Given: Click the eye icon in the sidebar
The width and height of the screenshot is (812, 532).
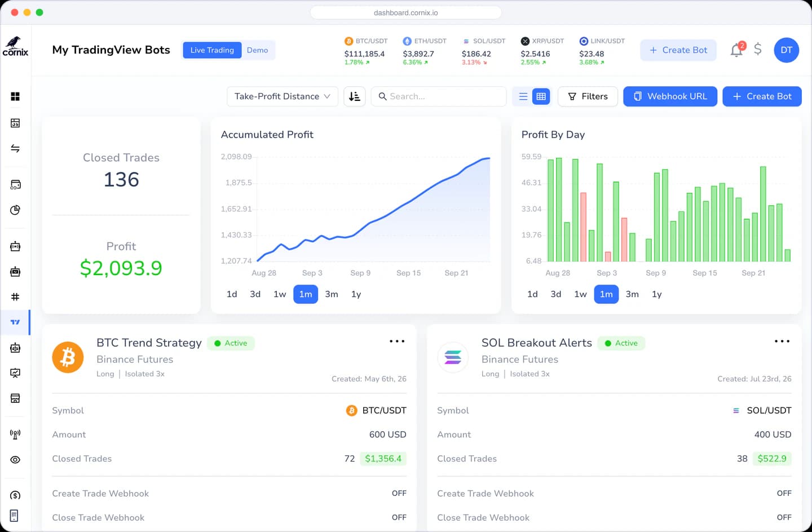Looking at the screenshot, I should (x=15, y=460).
